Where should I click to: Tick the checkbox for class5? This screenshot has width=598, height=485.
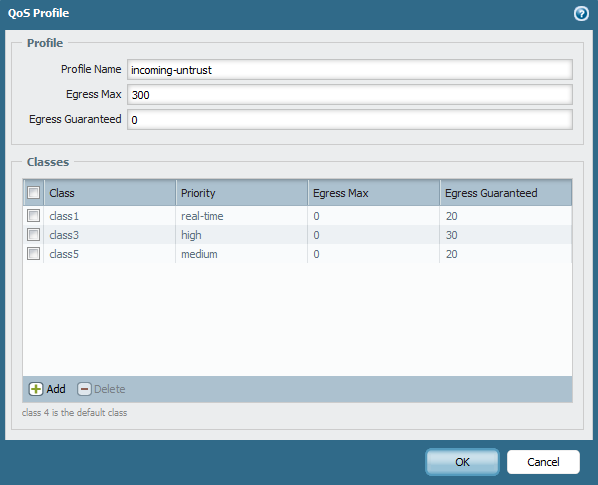(x=34, y=254)
